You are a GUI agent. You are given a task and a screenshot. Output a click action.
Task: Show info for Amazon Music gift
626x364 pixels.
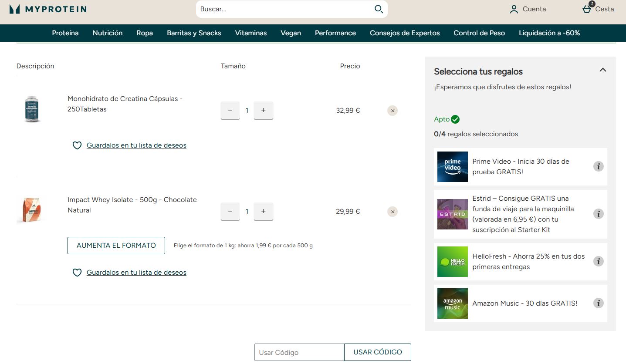coord(599,303)
